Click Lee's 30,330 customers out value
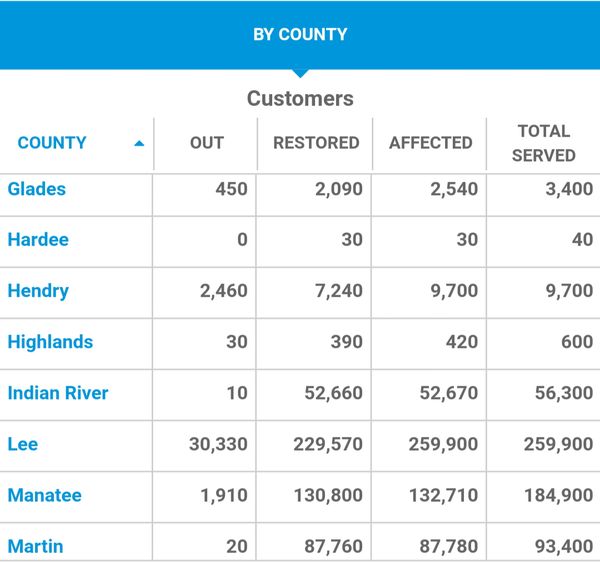The height and width of the screenshot is (562, 600). click(x=218, y=444)
